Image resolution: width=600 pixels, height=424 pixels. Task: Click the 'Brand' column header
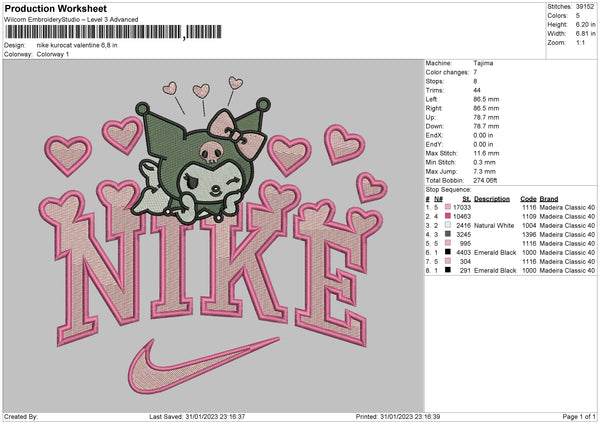click(x=549, y=199)
